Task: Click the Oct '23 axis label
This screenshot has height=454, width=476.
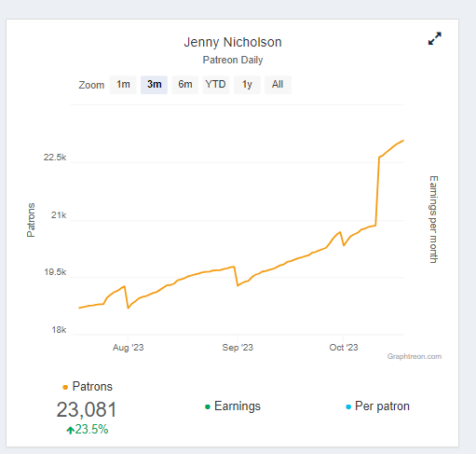Action: tap(344, 348)
